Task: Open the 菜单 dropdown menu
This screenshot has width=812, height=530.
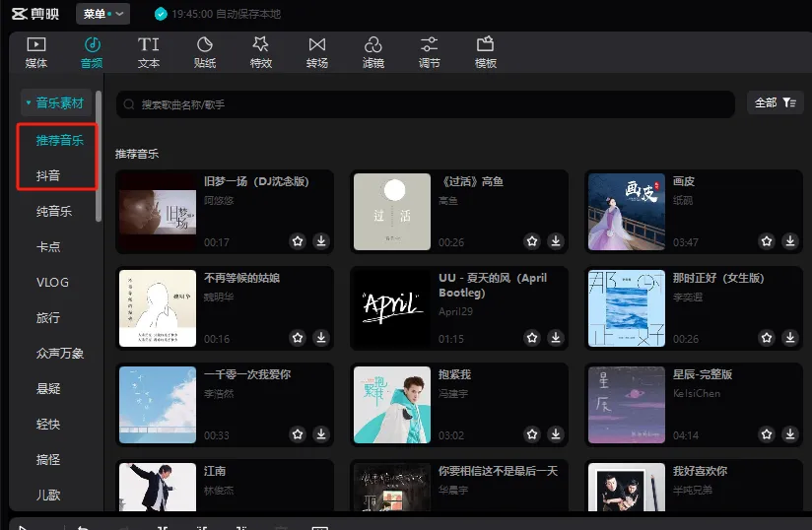Action: [103, 14]
